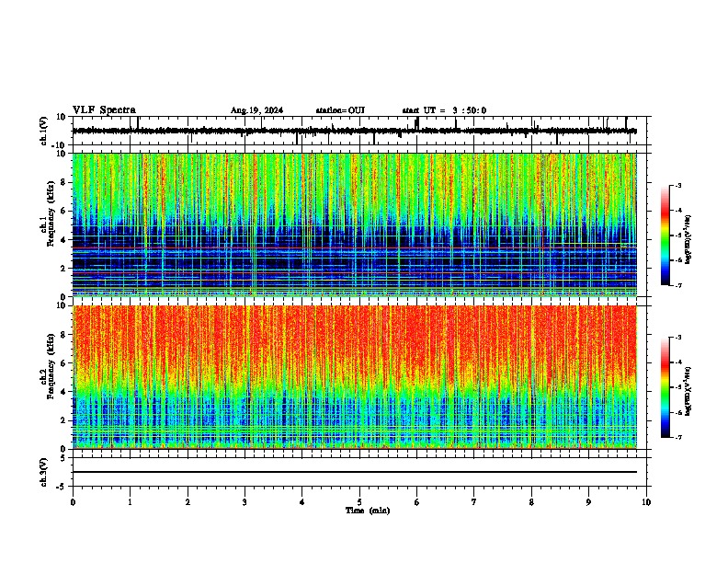Click the time axis tick label 0
The height and width of the screenshot is (563, 728).
[x=73, y=502]
